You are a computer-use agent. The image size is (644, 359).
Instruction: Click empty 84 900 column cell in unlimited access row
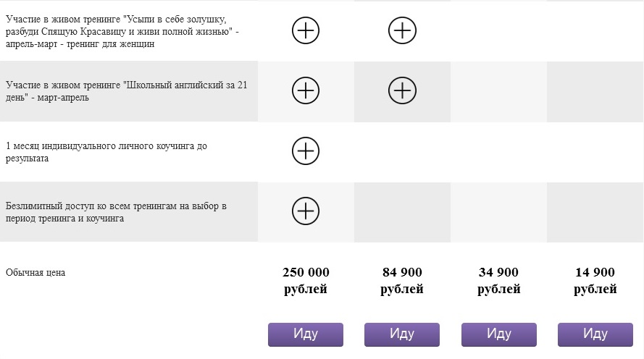point(402,211)
